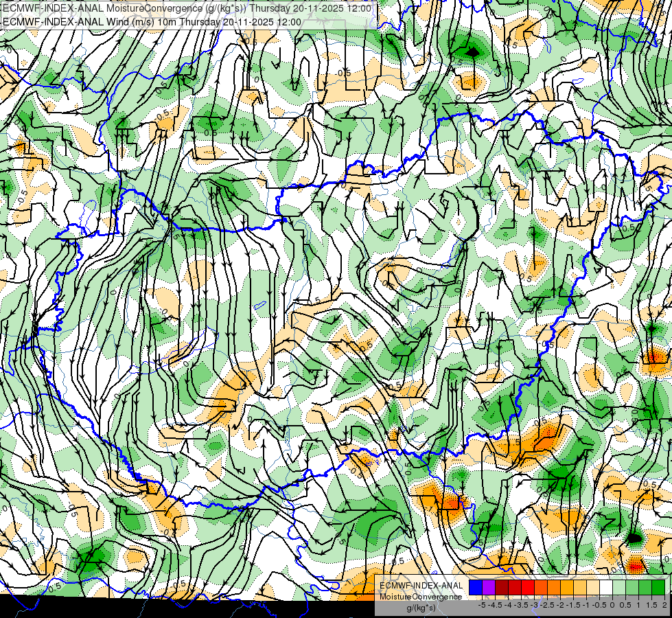Click the palest green swatch between 0 and 0.5
This screenshot has width=672, height=618.
pos(619,588)
